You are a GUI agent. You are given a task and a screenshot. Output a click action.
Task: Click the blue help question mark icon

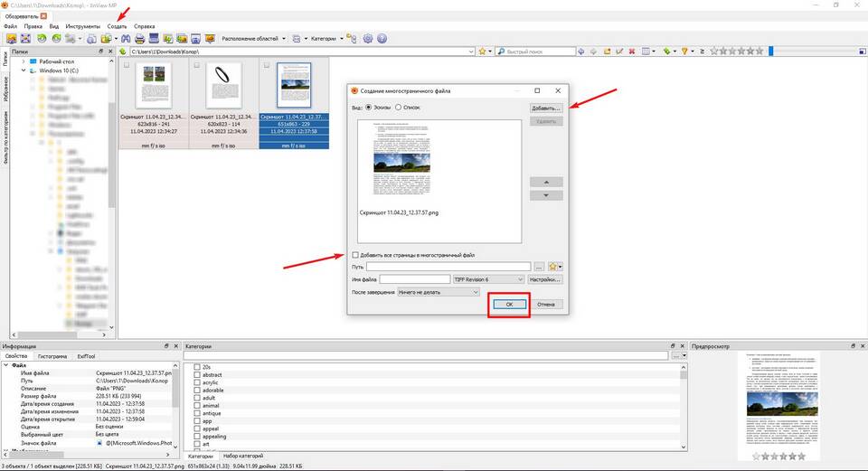tap(382, 39)
